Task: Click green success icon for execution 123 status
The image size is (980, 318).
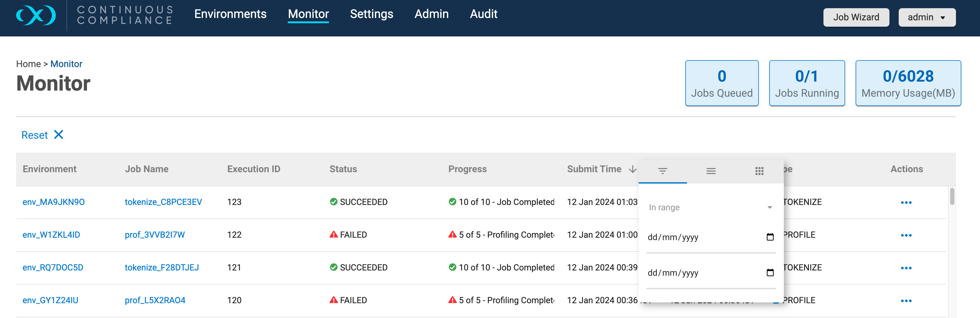Action: tap(334, 202)
